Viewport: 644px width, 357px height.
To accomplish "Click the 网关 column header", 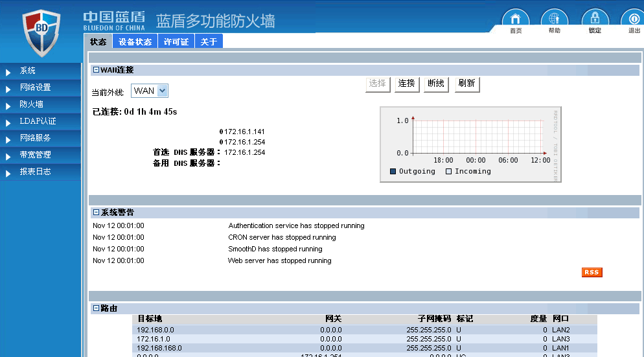I will (333, 319).
